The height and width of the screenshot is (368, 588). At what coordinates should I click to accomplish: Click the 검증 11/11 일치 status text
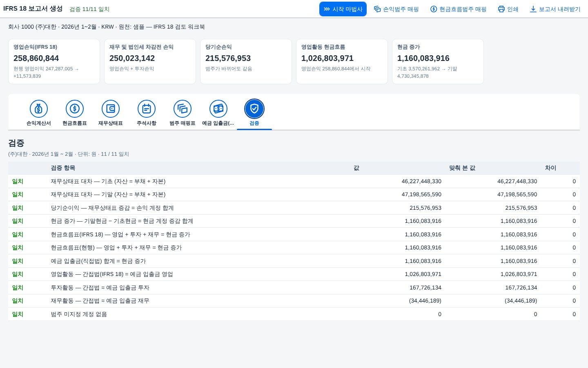click(89, 9)
